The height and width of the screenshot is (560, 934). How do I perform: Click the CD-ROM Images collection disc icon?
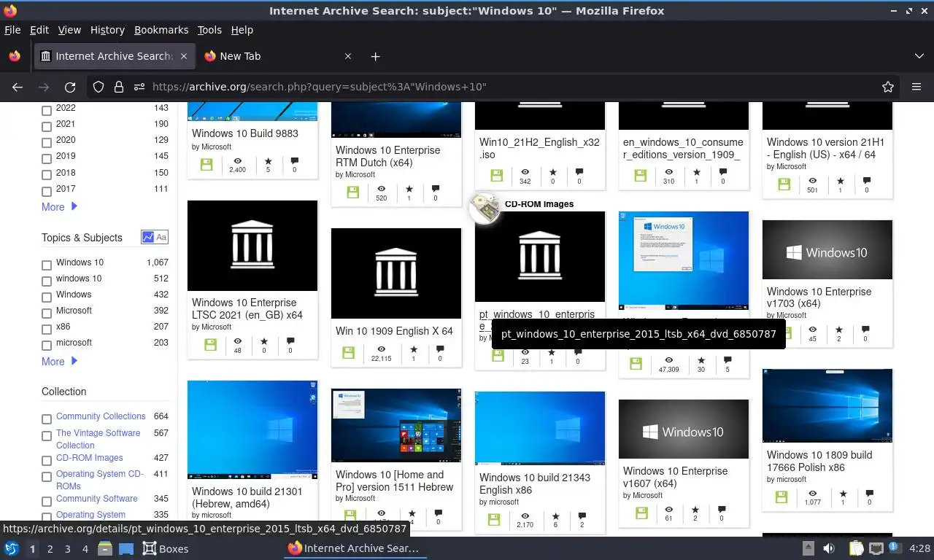point(485,209)
